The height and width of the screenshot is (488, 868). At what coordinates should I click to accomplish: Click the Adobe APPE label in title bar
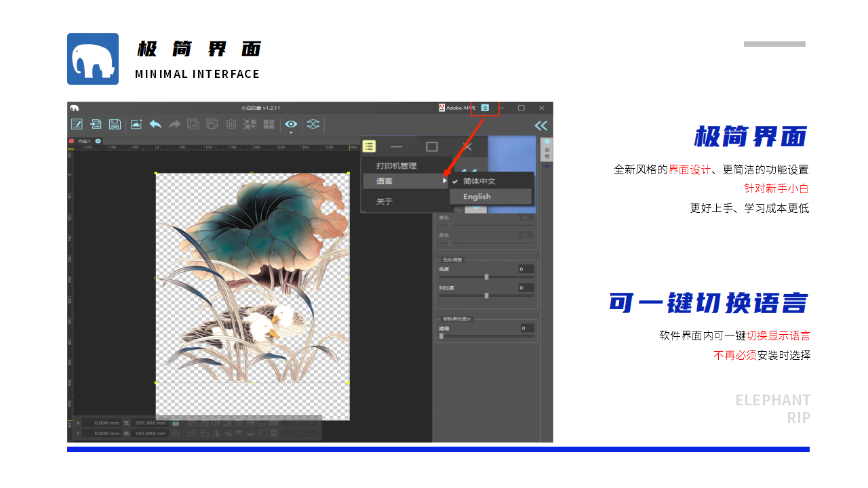coord(461,108)
